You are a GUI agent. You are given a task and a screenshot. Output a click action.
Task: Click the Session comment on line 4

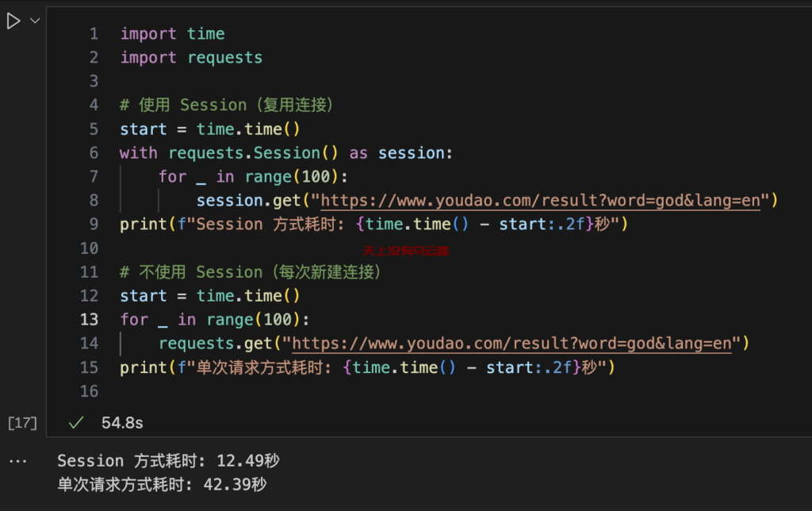tap(226, 106)
